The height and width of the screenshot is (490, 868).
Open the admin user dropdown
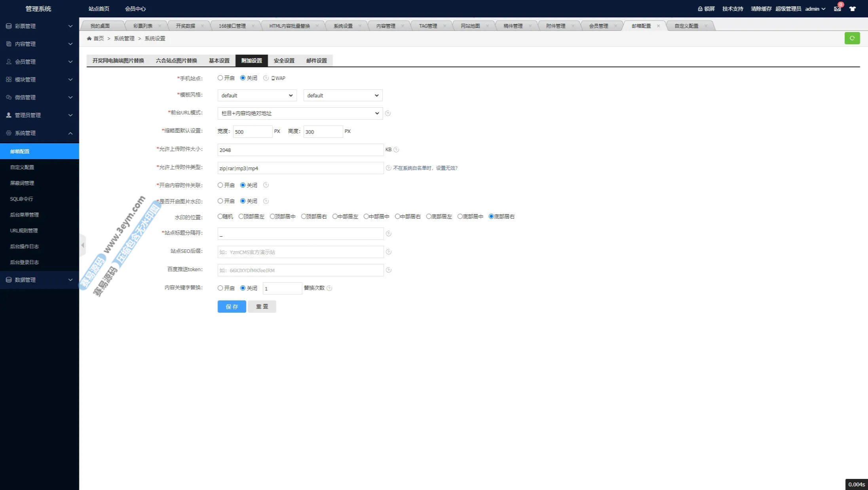click(815, 9)
